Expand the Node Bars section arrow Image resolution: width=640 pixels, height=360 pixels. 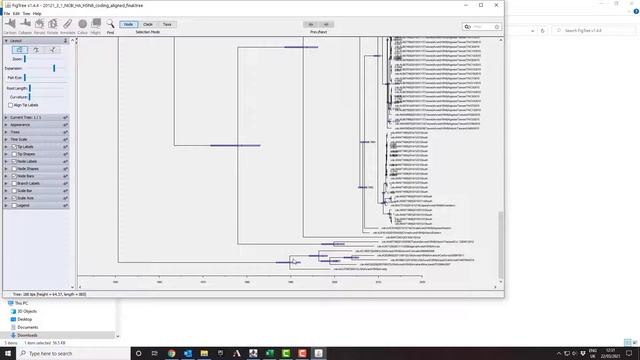(6, 176)
